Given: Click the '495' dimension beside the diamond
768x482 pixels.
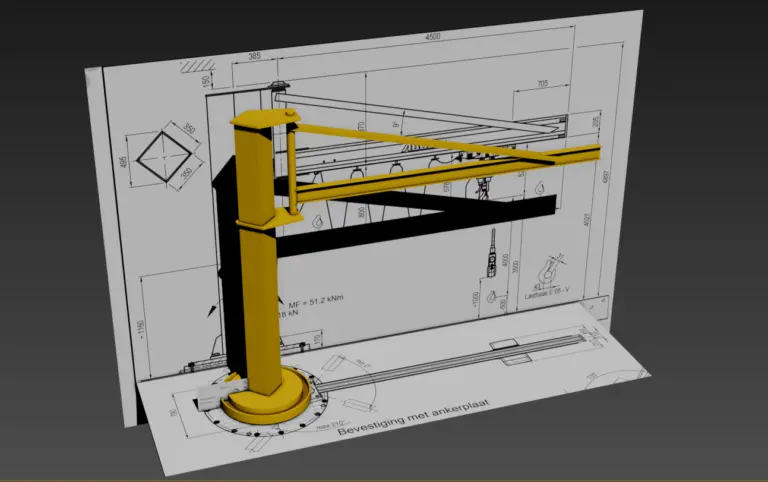Looking at the screenshot, I should coord(123,162).
